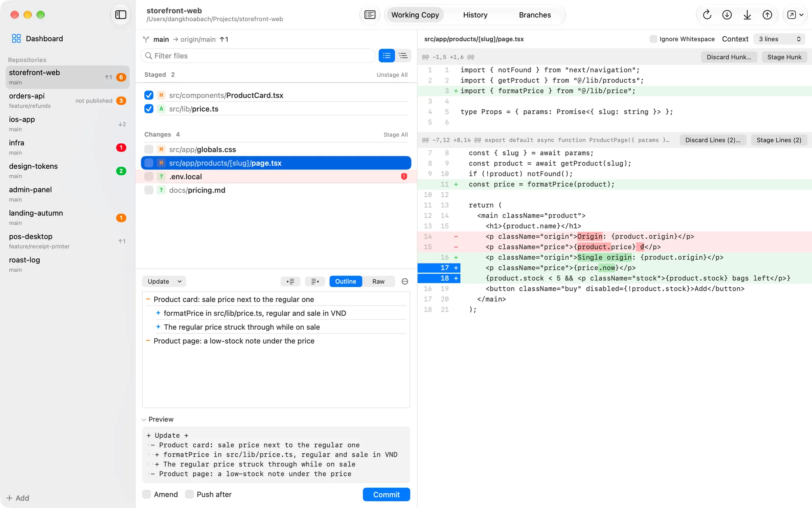Screen dimensions: 812x508
Task: Switch to the History tab
Action: point(475,15)
